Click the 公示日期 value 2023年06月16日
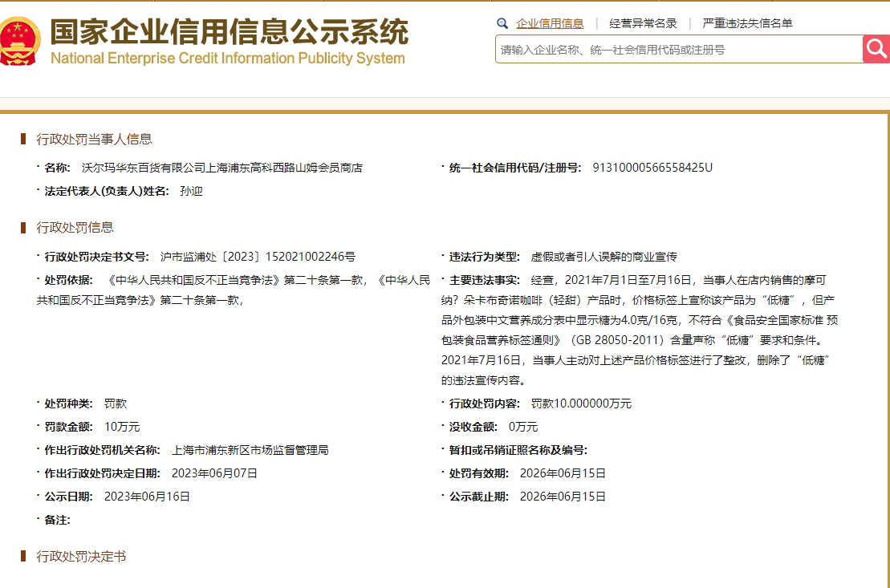890x588 pixels. tap(147, 497)
